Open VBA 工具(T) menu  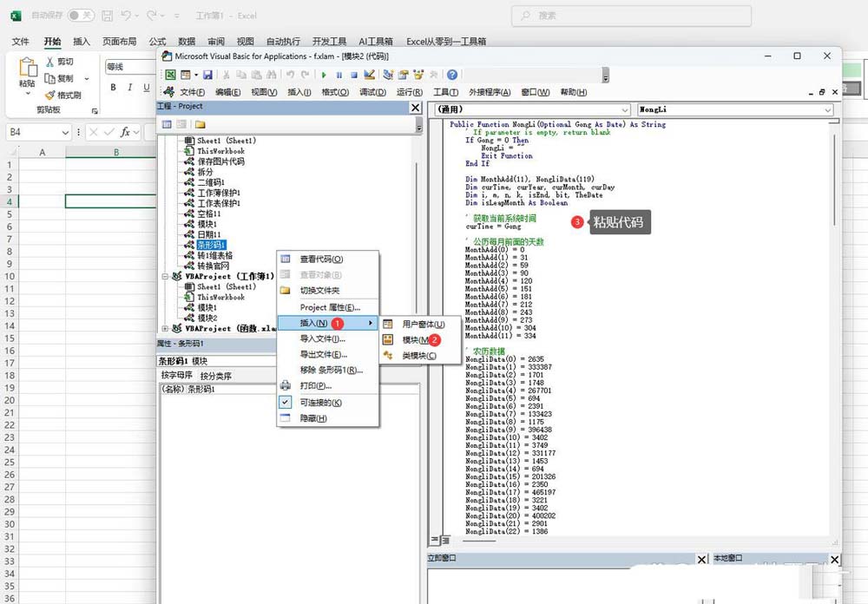445,92
